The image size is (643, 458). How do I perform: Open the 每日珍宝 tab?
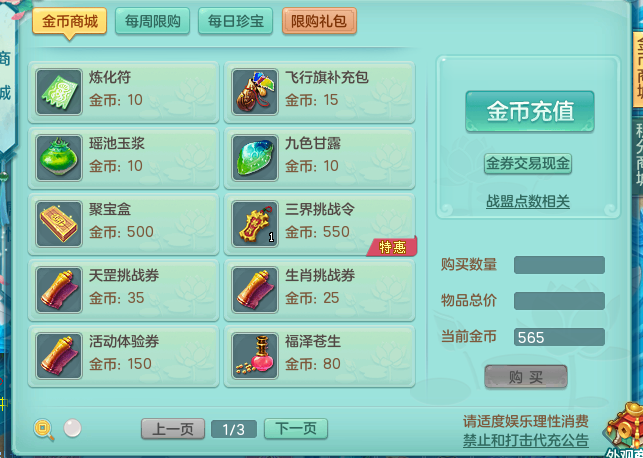[235, 21]
